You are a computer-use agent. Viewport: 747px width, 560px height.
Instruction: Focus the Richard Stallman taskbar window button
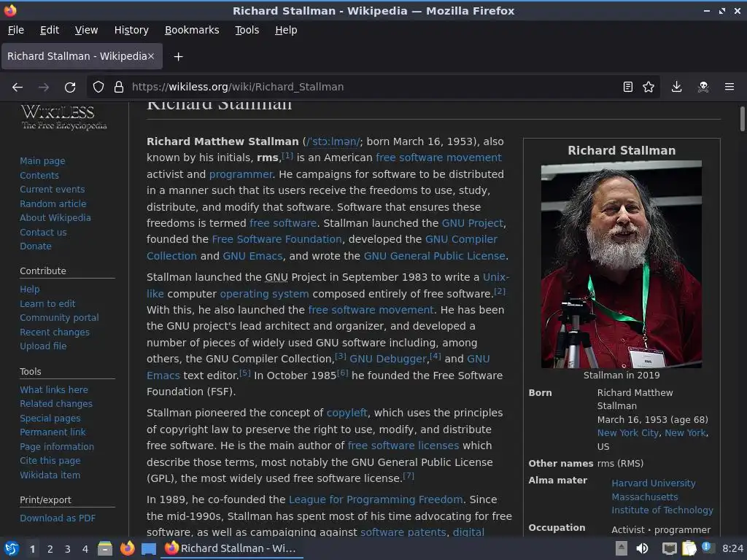coord(233,548)
